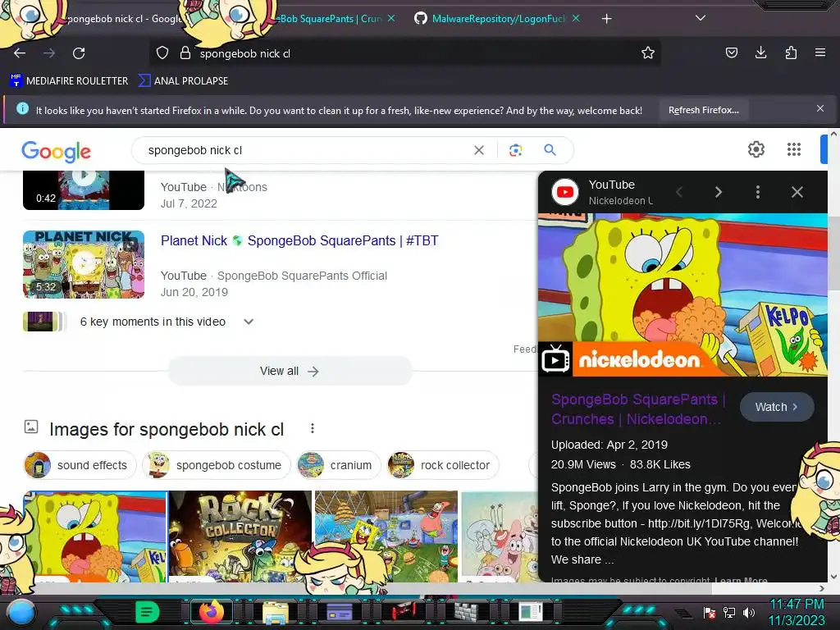
Task: Open the large SpongeBob preview image
Action: pyautogui.click(x=682, y=294)
